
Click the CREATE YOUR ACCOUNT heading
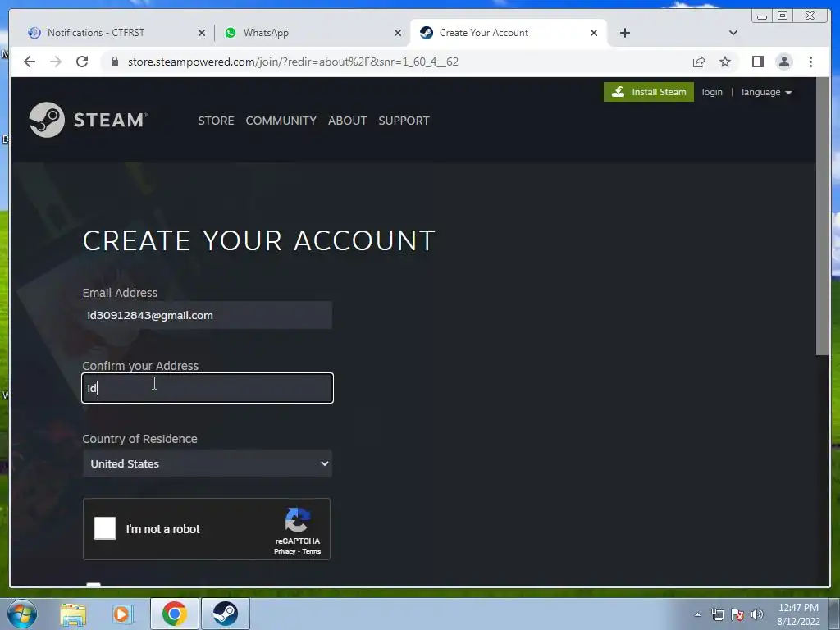point(258,240)
